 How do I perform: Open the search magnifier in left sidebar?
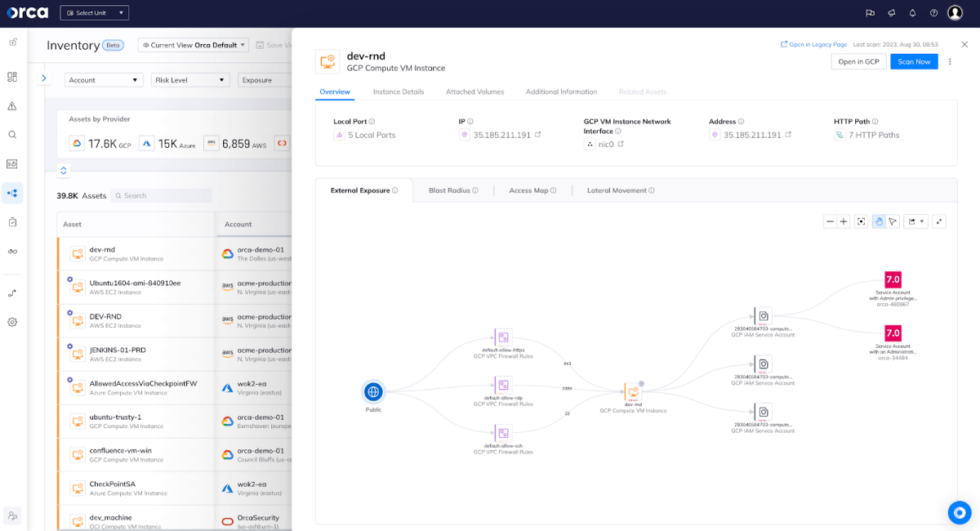pyautogui.click(x=12, y=135)
